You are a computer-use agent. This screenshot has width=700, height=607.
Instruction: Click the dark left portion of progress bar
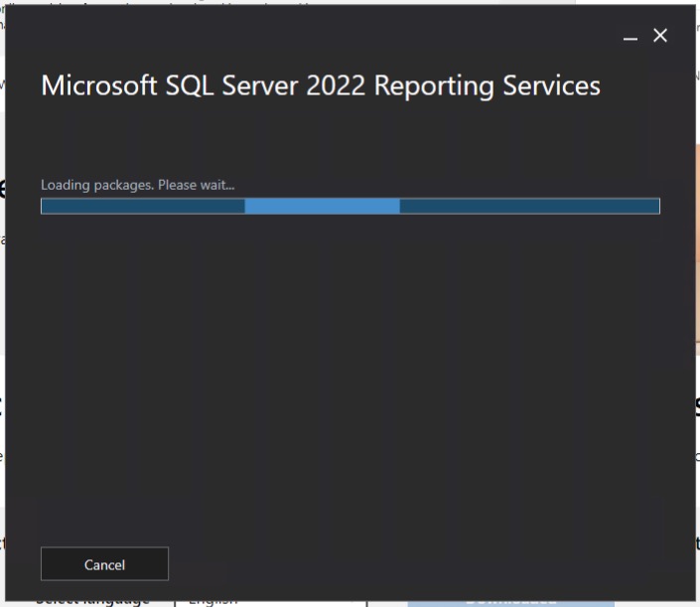[x=142, y=206]
